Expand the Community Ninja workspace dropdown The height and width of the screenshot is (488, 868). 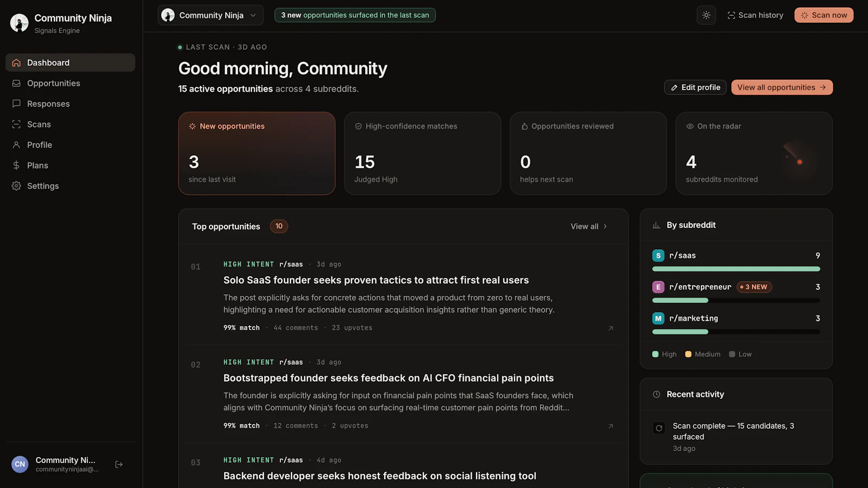pos(210,15)
